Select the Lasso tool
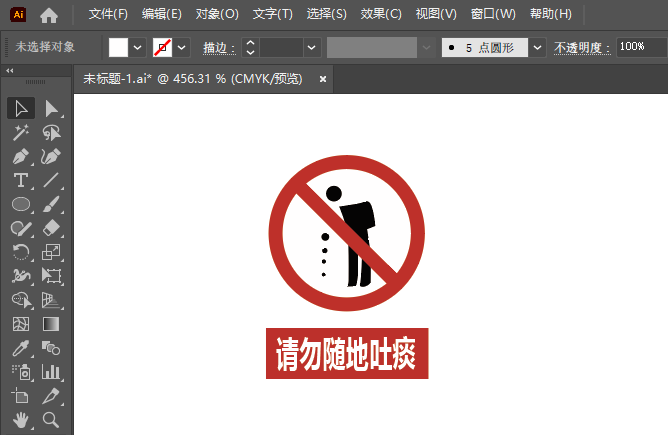Image resolution: width=668 pixels, height=435 pixels. click(x=52, y=133)
